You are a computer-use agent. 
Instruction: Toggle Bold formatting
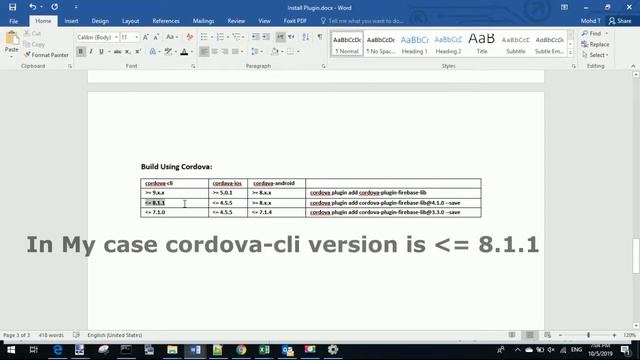[x=80, y=51]
